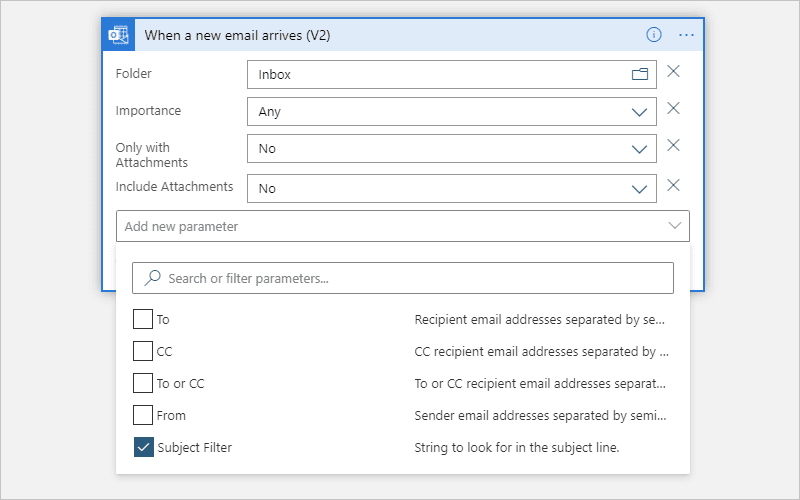Click the Search or filter parameters field

tap(403, 278)
